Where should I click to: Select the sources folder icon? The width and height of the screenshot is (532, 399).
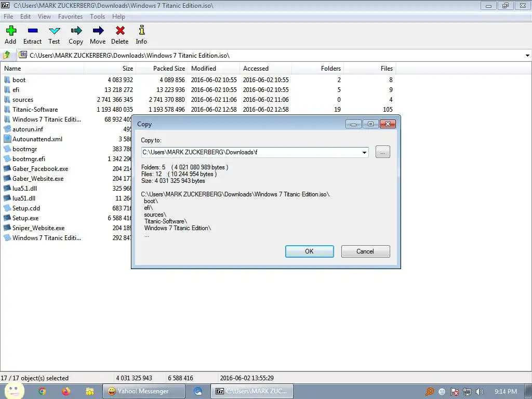pyautogui.click(x=7, y=99)
